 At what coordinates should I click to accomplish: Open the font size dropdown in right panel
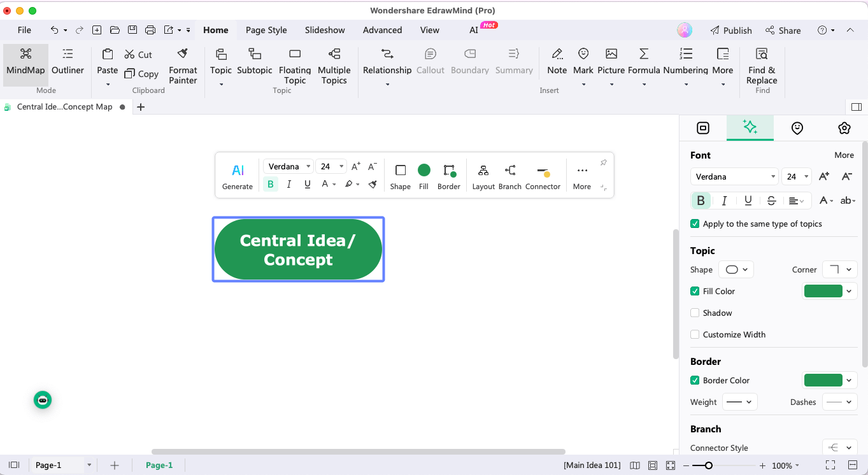coord(797,176)
